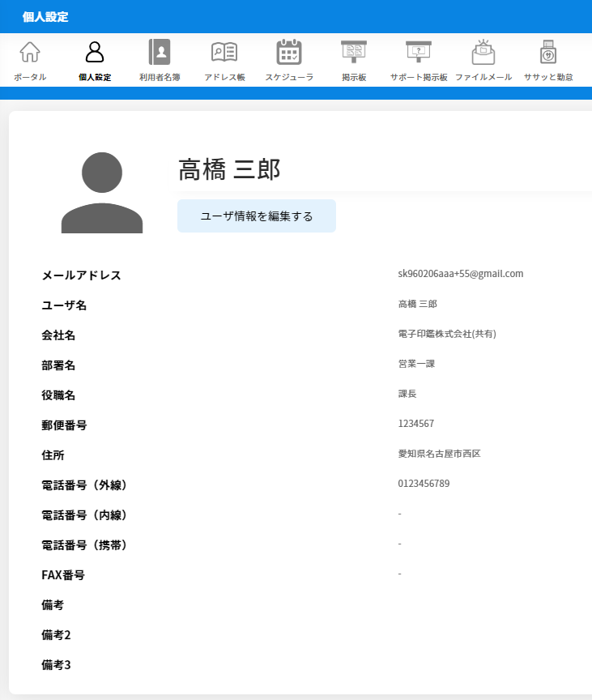This screenshot has width=592, height=700.
Task: Click the 高橋 三郎 name heading
Action: tap(229, 169)
